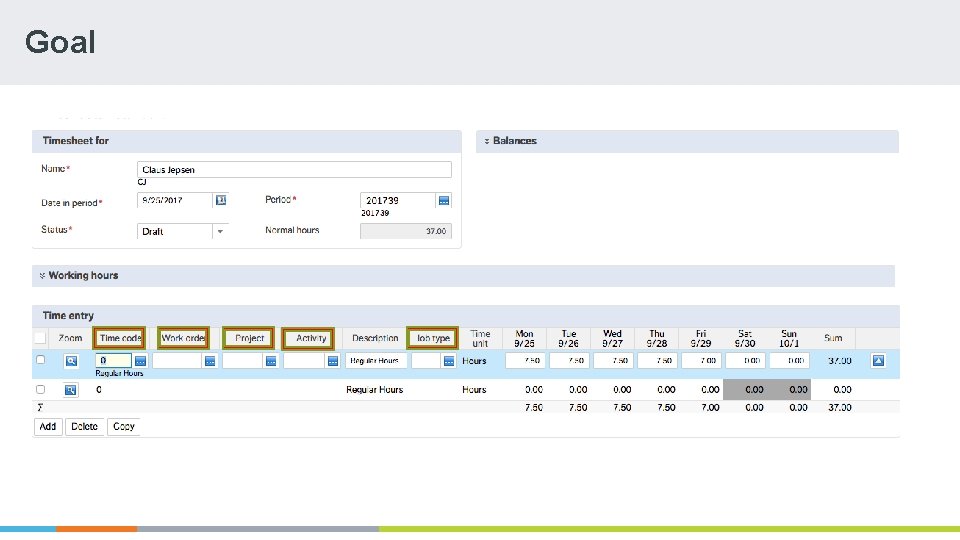This screenshot has width=960, height=540.
Task: Click the Tuesday 9/26 hours input
Action: click(x=569, y=361)
